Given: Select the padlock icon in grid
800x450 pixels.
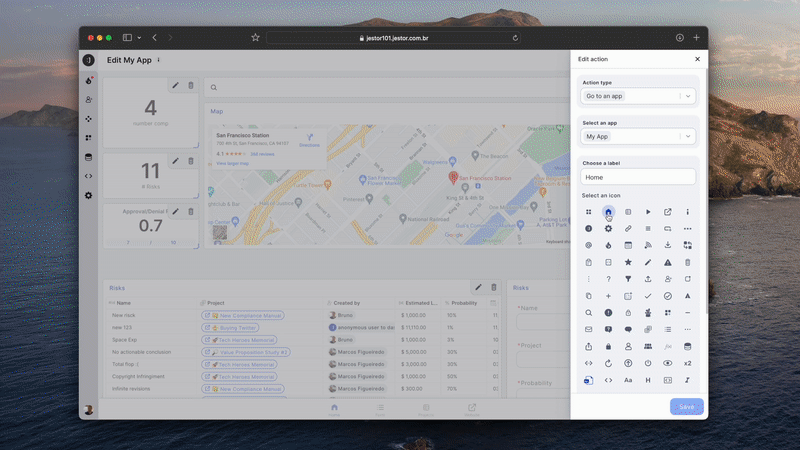Looking at the screenshot, I should (608, 346).
